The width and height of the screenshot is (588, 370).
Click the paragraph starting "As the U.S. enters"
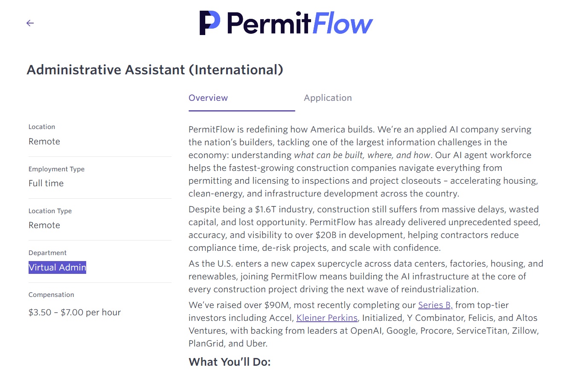click(x=363, y=276)
